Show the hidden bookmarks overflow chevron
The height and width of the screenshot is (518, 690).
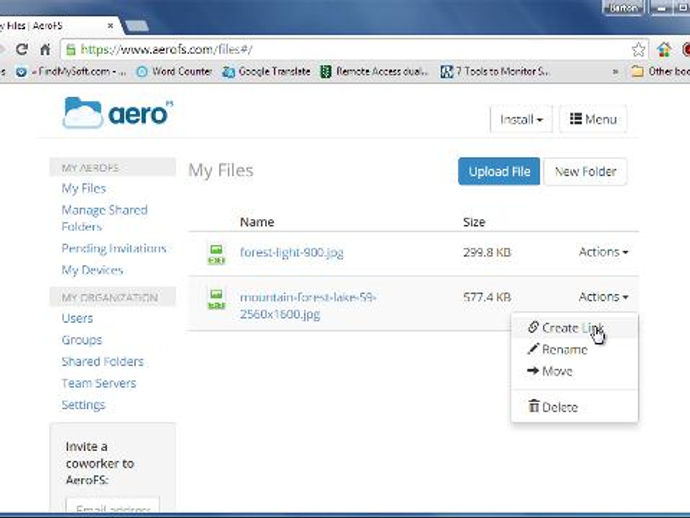pos(615,71)
